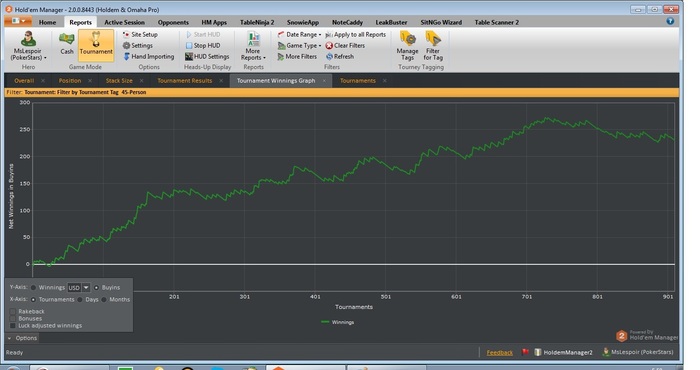Enable the Rakeback checkbox
Screen dimensions: 700x370
click(x=13, y=311)
